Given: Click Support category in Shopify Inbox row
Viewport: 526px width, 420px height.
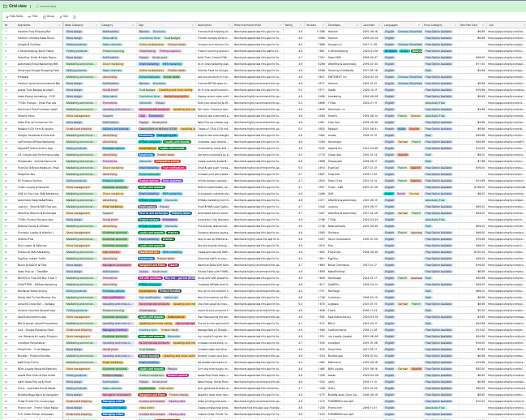Looking at the screenshot, I should [108, 116].
